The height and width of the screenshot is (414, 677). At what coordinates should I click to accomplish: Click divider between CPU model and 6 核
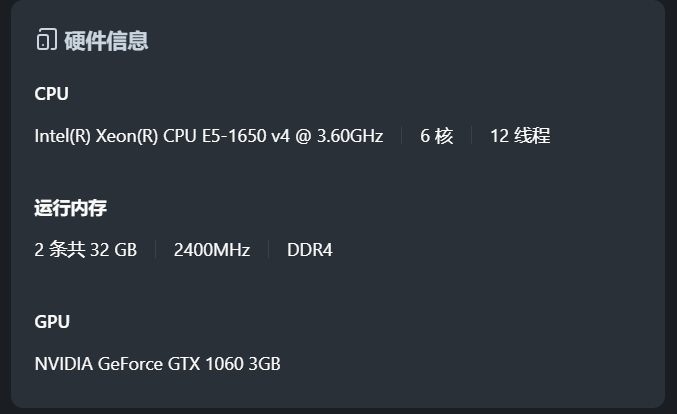(402, 136)
